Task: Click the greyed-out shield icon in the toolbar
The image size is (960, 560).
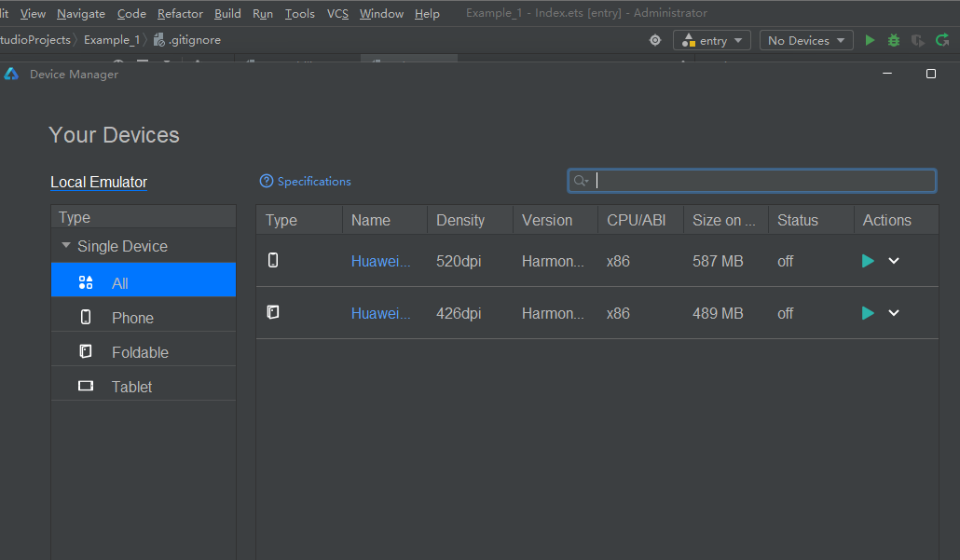Action: coord(917,40)
